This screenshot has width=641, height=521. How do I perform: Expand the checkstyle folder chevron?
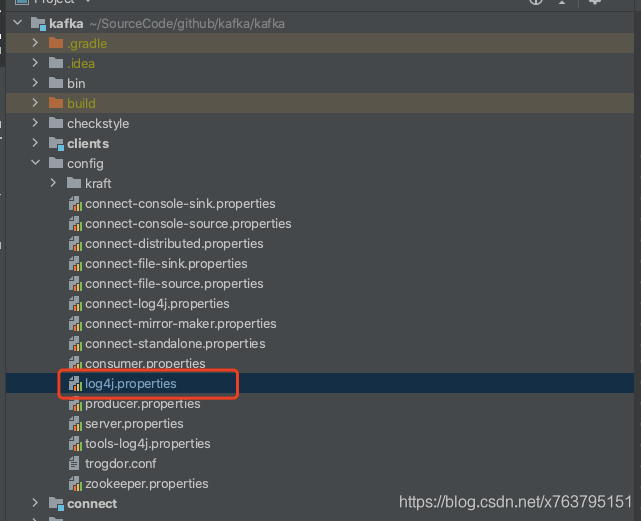[x=35, y=123]
